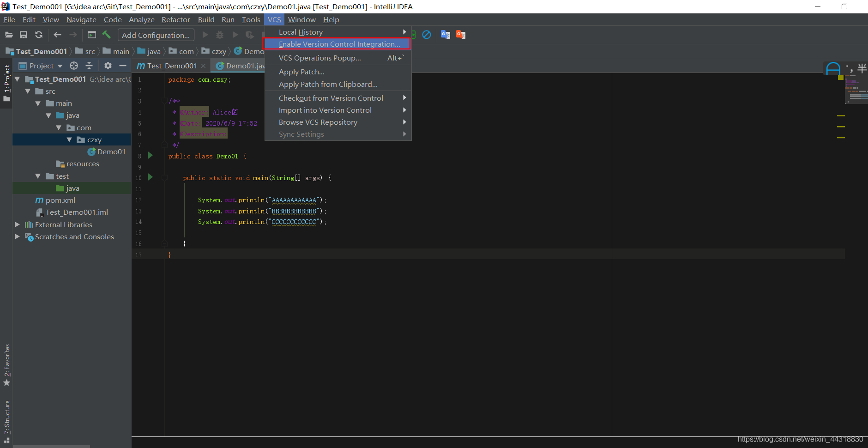The height and width of the screenshot is (448, 868).
Task: Open Project panel settings gear
Action: [108, 66]
